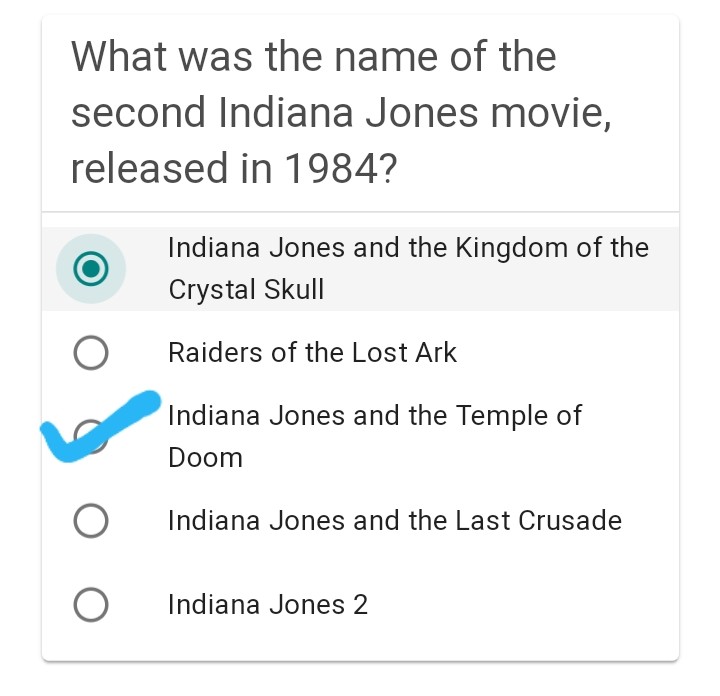Screen dimensions: 720x696
Task: Click the "Crystal Skull" text in first option
Action: pos(246,290)
